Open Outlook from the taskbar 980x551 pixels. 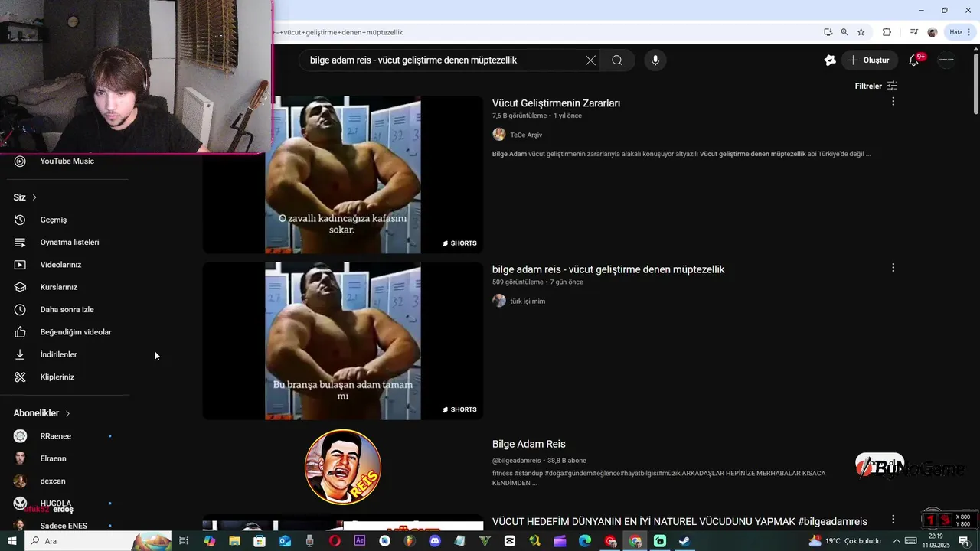[285, 541]
